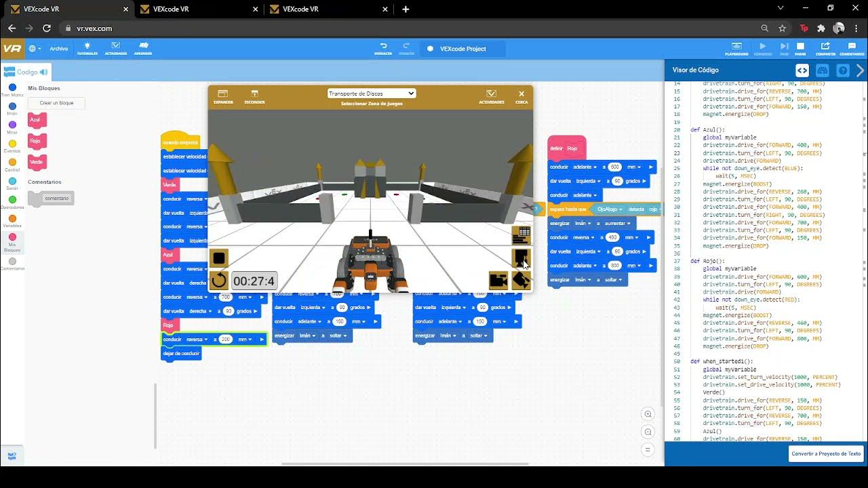
Task: Collapse the Visor de Código panel arrow
Action: [x=860, y=70]
